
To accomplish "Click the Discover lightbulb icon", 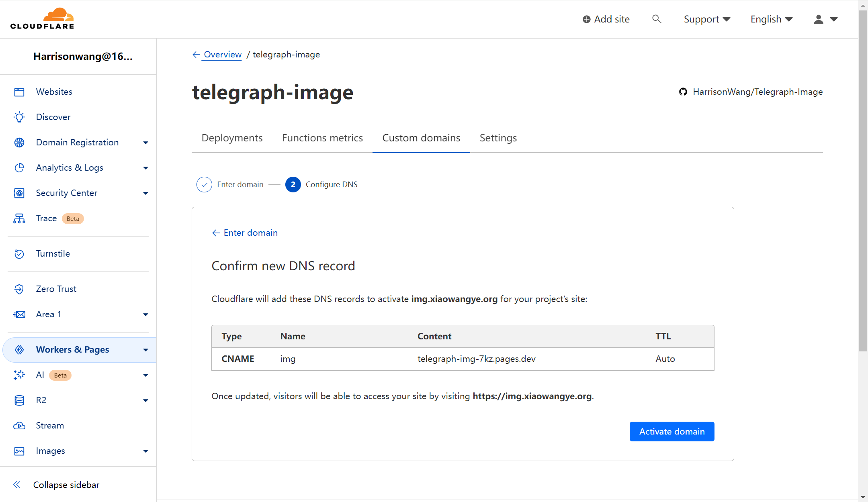I will [19, 117].
